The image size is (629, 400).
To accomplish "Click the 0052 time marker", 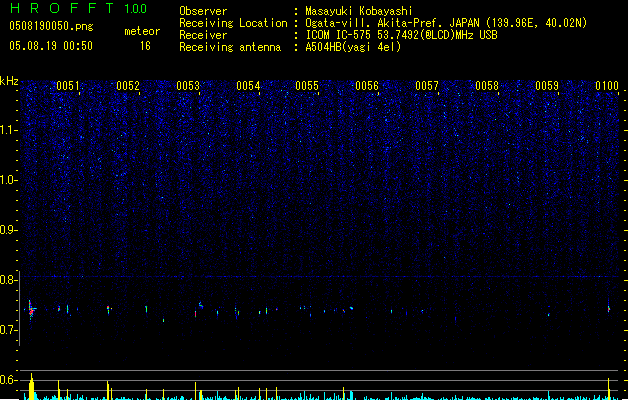I will pos(128,86).
